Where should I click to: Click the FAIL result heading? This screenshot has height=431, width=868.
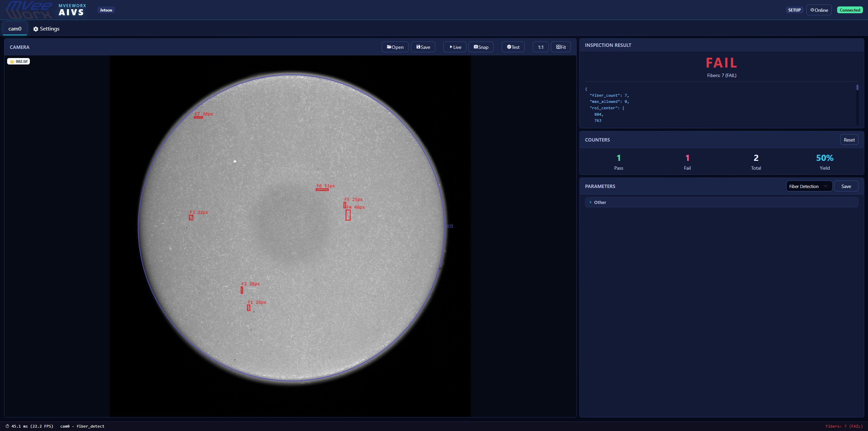[721, 63]
